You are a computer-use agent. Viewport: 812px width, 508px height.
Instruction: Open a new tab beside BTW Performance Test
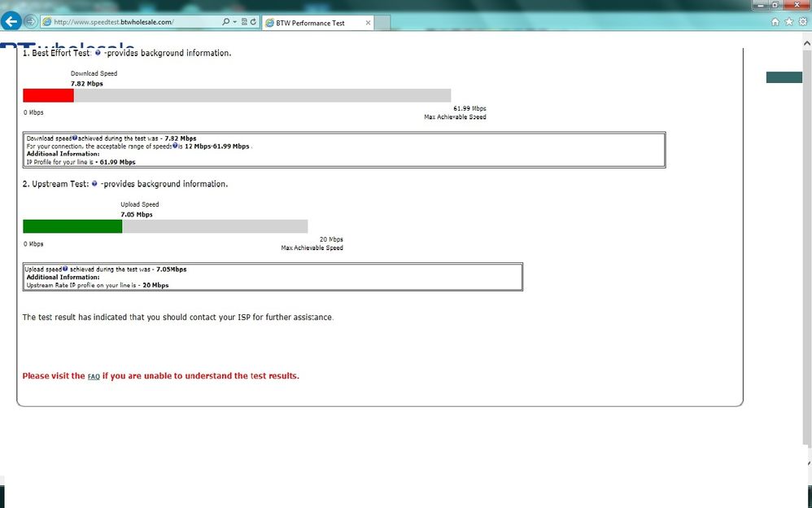pos(382,23)
